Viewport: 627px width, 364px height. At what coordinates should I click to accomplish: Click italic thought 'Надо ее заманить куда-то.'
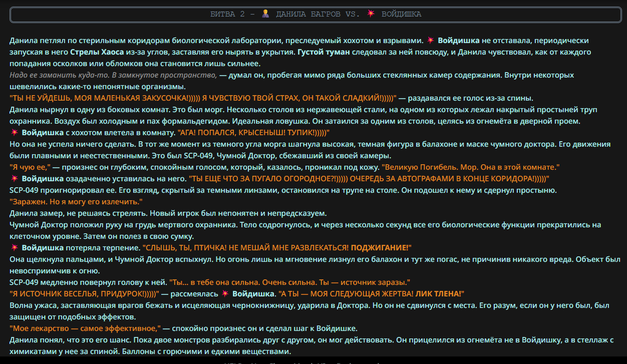(x=59, y=75)
